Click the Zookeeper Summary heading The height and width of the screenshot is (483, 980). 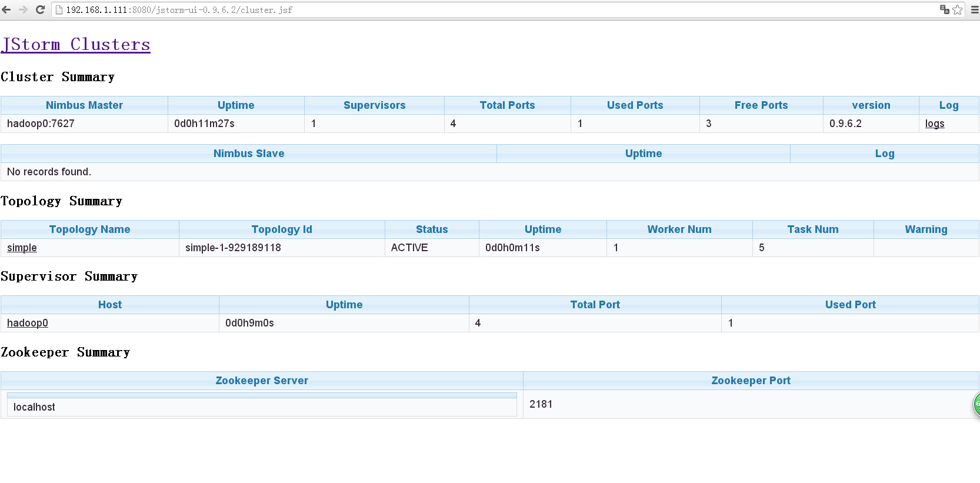click(65, 352)
